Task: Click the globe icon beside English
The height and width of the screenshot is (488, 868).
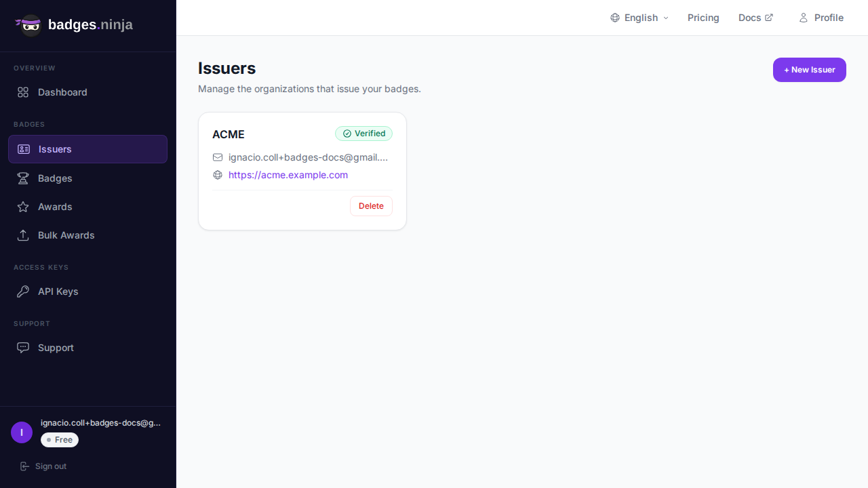Action: tap(615, 18)
